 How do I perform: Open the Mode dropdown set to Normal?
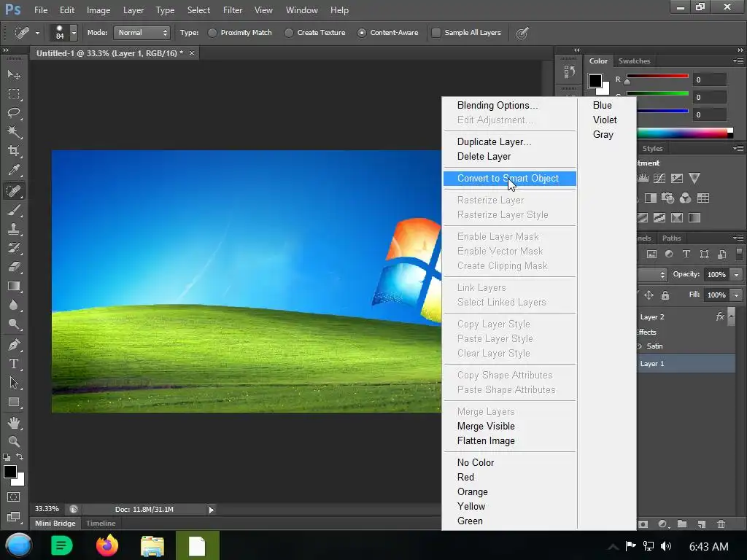142,33
